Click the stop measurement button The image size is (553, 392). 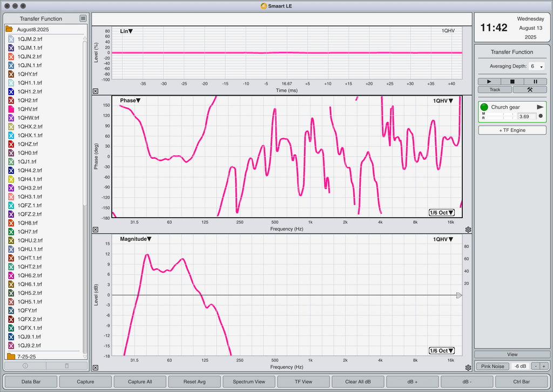[512, 82]
